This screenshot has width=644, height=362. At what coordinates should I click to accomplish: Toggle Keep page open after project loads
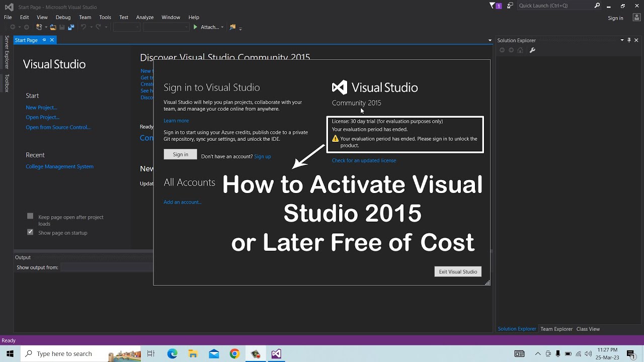tap(30, 216)
